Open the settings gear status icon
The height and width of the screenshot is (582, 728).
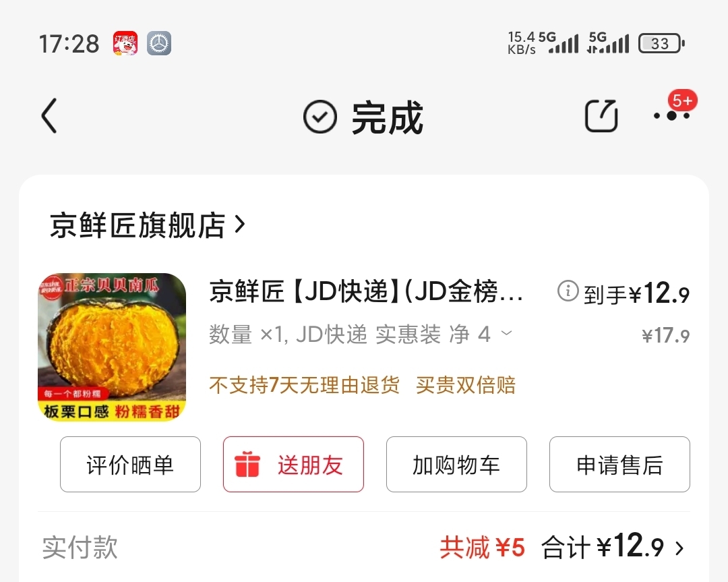pos(159,43)
